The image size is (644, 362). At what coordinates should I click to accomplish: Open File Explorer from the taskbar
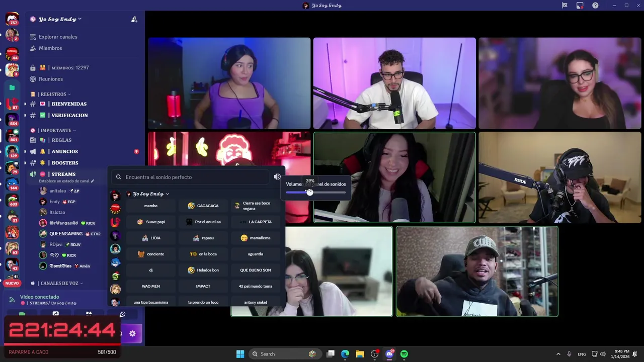click(x=360, y=354)
